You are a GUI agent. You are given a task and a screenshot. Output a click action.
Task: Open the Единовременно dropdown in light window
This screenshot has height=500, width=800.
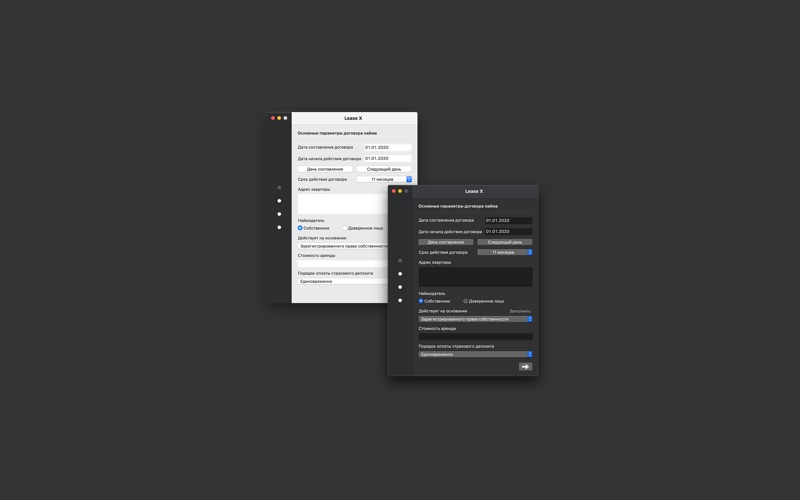coord(343,281)
